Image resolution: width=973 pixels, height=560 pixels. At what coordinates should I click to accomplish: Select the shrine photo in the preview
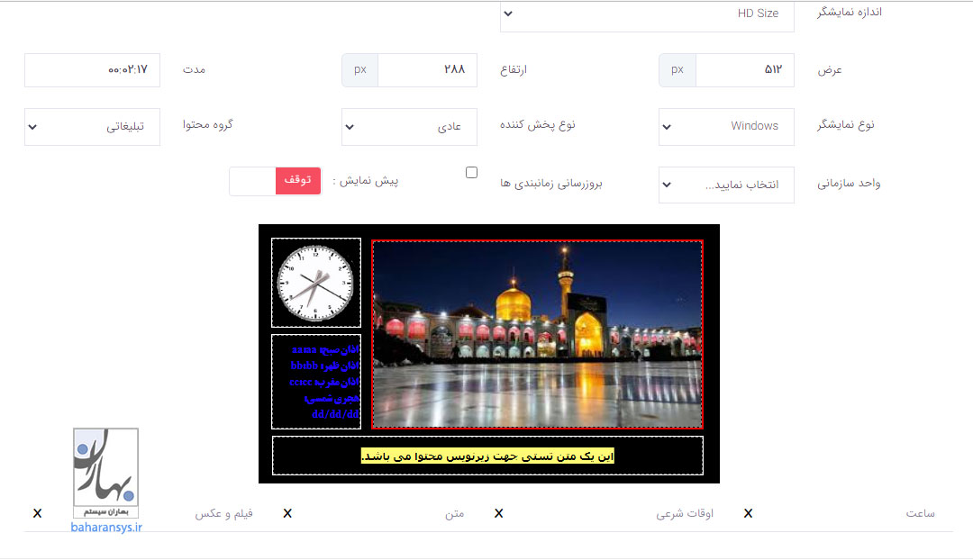(537, 334)
